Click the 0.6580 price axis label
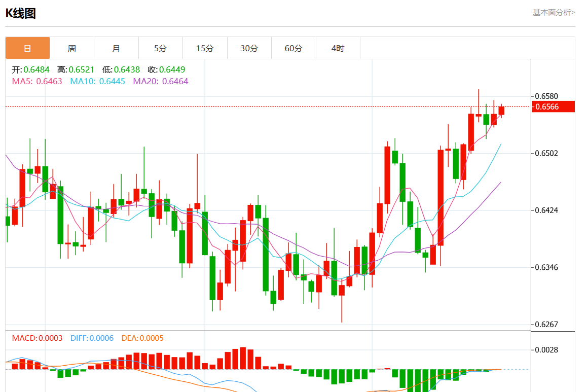This screenshot has height=392, width=588. [x=546, y=96]
